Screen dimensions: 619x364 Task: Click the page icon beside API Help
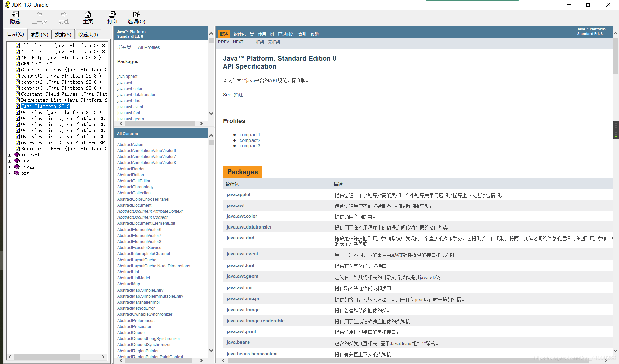tap(18, 58)
